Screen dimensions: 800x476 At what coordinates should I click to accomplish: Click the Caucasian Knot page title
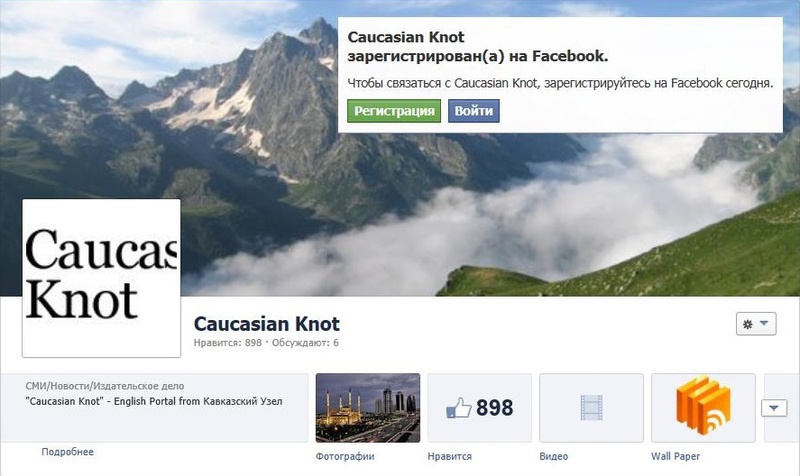[267, 323]
